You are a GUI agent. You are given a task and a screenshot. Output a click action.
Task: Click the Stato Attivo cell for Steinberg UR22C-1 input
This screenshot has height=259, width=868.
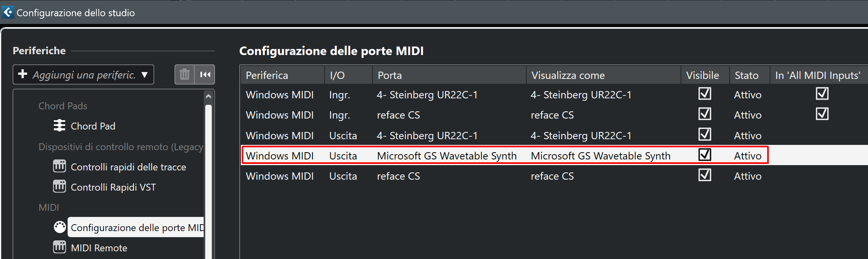coord(748,95)
